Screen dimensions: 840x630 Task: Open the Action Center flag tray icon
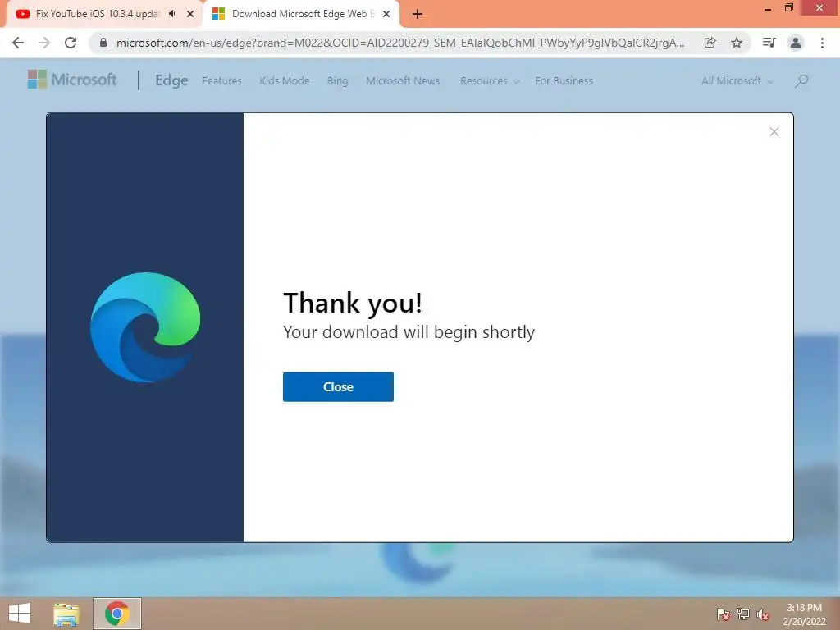(724, 614)
